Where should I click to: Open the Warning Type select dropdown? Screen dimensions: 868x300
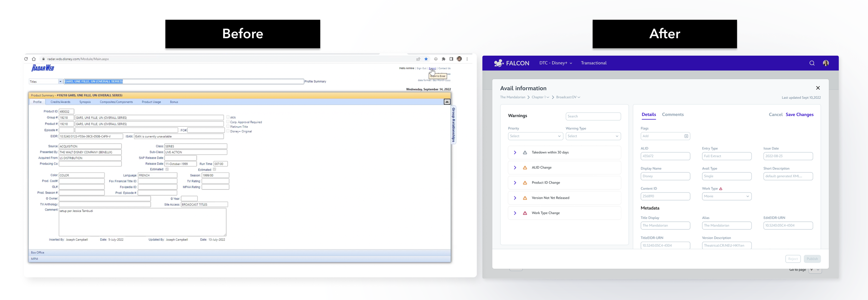(x=593, y=136)
